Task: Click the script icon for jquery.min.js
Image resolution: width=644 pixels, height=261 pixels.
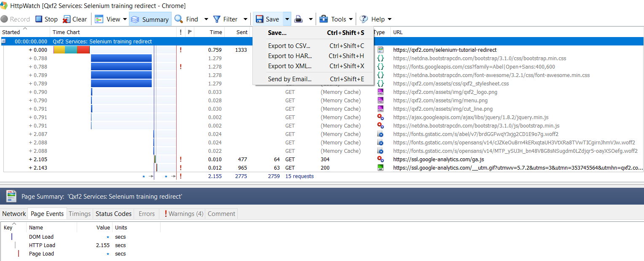Action: coord(381,117)
